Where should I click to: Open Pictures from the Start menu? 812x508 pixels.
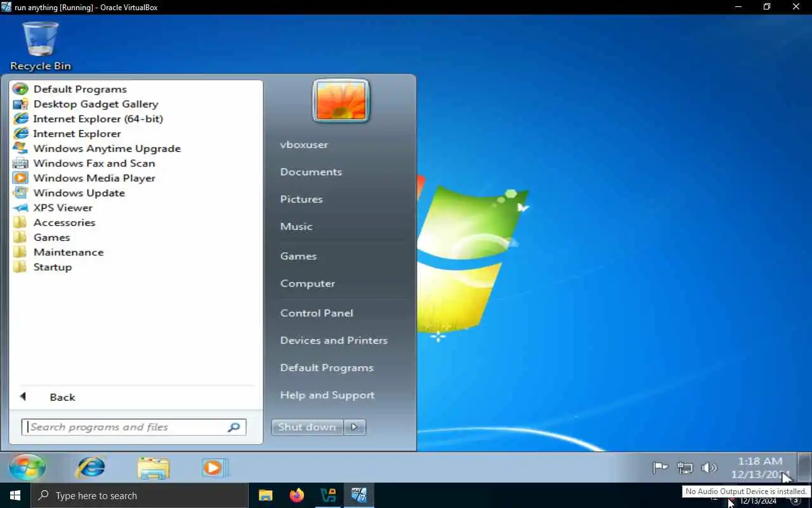click(x=301, y=199)
